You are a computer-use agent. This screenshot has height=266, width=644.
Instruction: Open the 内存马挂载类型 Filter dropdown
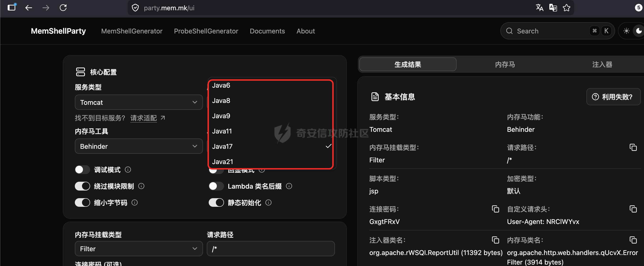[139, 249]
